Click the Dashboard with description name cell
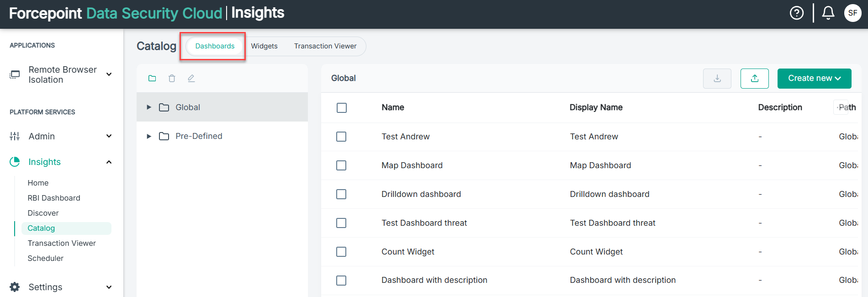 point(434,280)
